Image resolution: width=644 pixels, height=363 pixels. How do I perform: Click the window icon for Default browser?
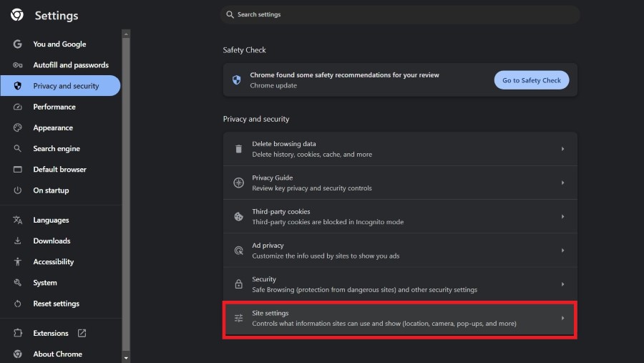(x=17, y=170)
